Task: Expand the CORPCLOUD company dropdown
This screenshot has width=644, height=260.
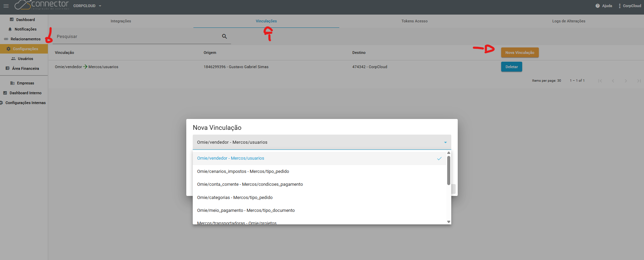Action: (100, 6)
